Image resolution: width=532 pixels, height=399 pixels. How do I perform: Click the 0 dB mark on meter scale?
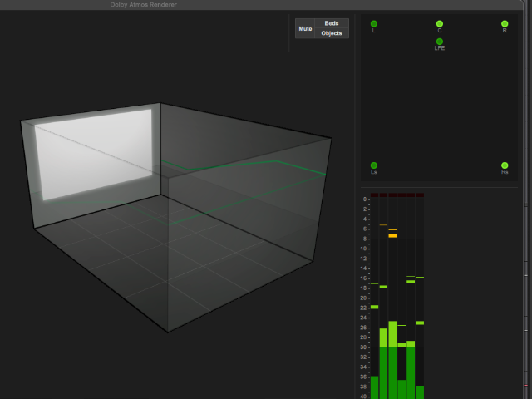pyautogui.click(x=364, y=199)
